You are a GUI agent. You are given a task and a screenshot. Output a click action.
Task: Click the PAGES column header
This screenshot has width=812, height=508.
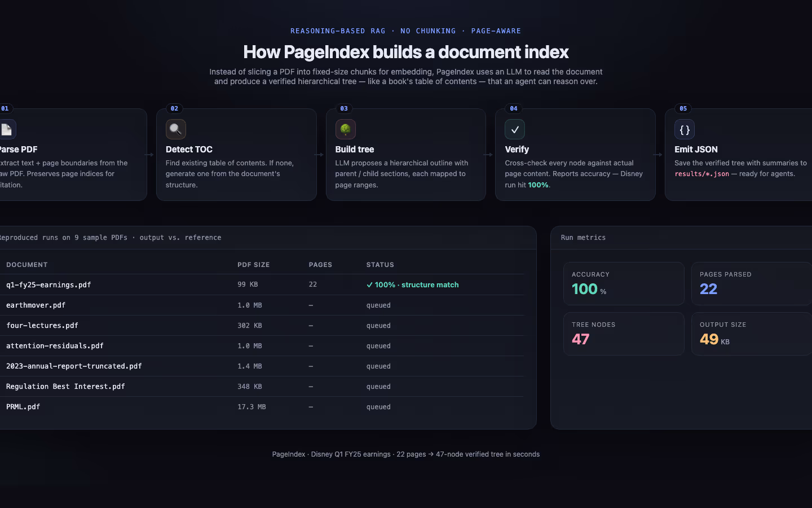point(320,265)
